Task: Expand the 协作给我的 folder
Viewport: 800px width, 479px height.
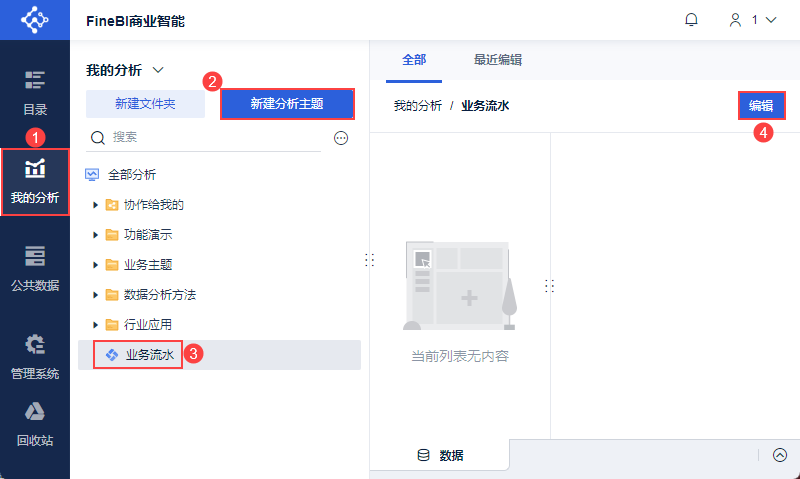Action: coord(96,205)
